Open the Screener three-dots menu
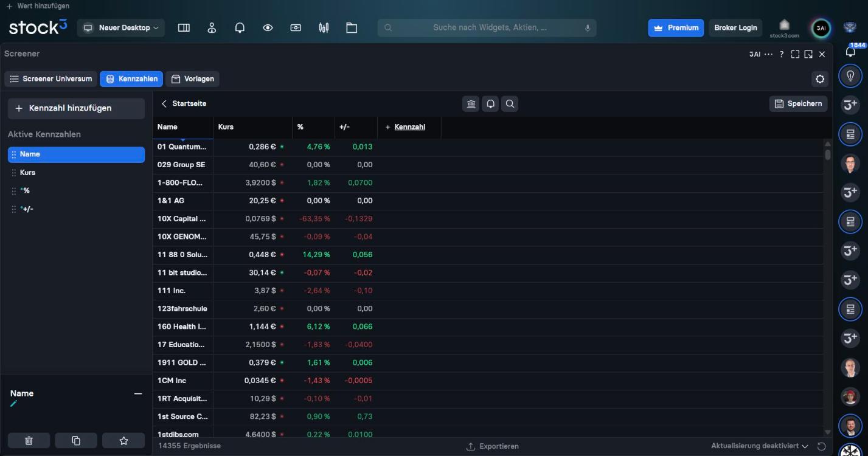Viewport: 868px width, 456px height. (768, 54)
